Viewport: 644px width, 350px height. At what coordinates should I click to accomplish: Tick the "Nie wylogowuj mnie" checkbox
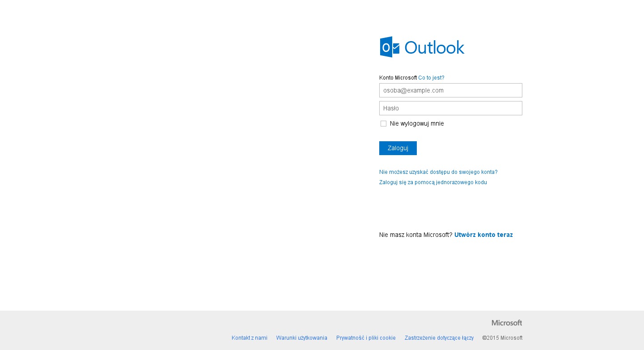coord(383,123)
